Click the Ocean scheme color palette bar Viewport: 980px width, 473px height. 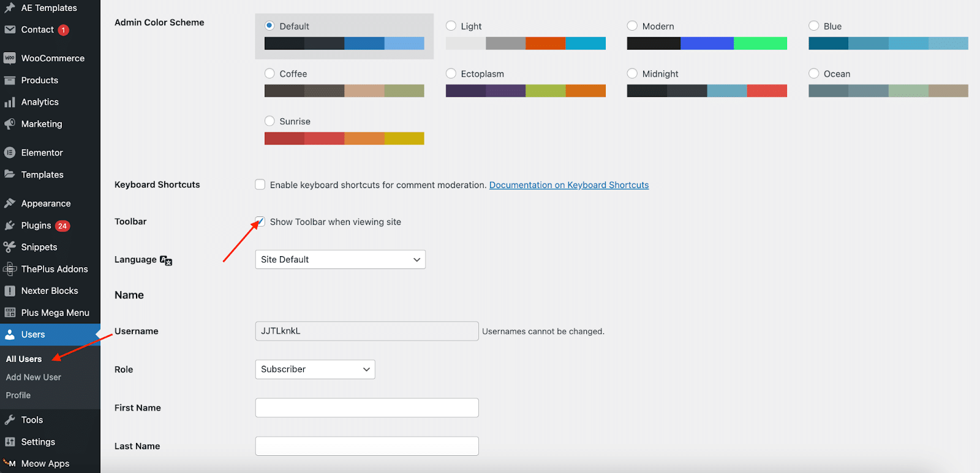(x=888, y=91)
